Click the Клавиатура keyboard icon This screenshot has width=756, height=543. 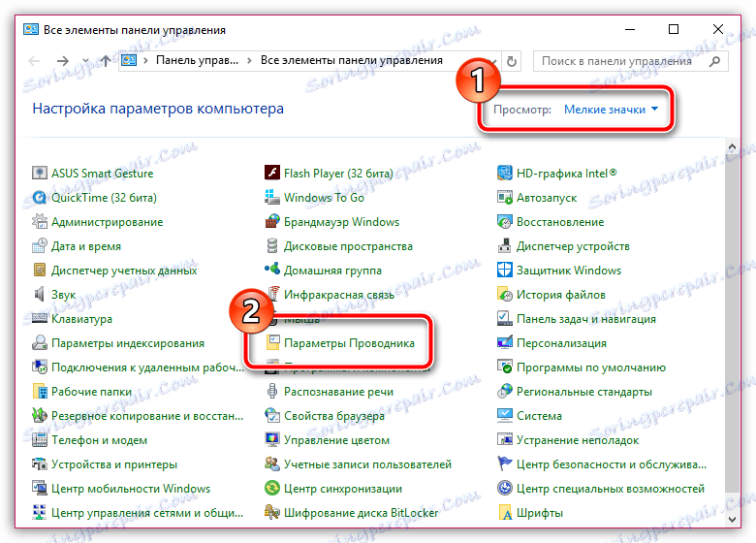click(x=39, y=318)
